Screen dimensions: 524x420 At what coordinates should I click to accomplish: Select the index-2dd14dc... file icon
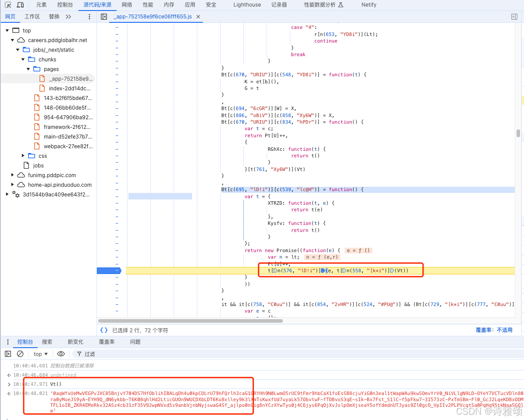[x=42, y=88]
